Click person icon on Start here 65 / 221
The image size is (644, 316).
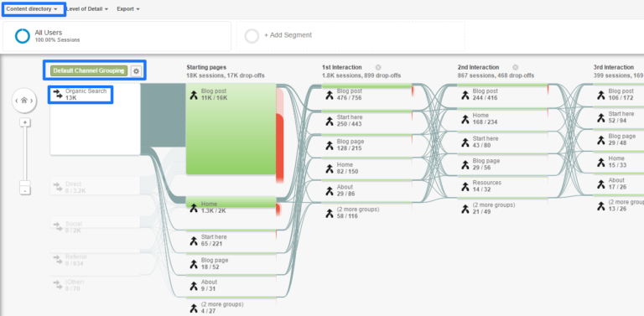coord(194,241)
